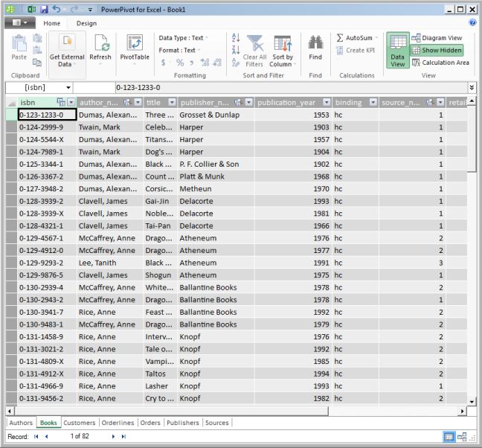Open Quick Access Toolbar customize dropdown
482x448 pixels.
click(90, 10)
